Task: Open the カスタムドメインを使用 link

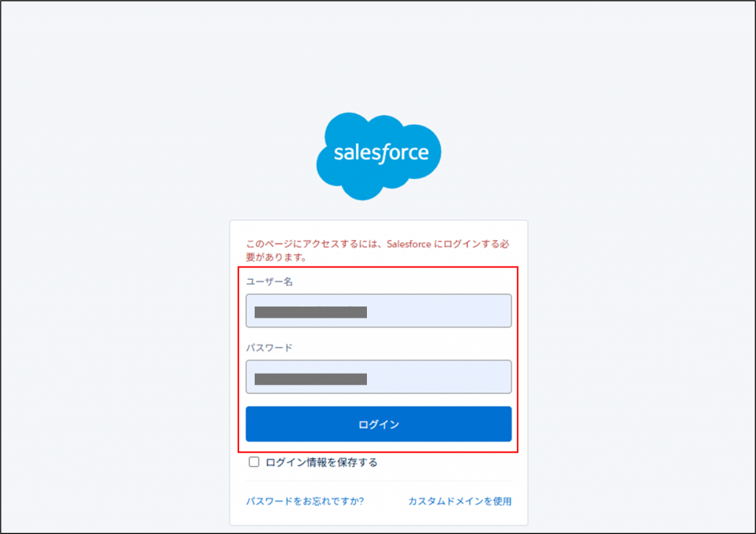Action: (459, 501)
